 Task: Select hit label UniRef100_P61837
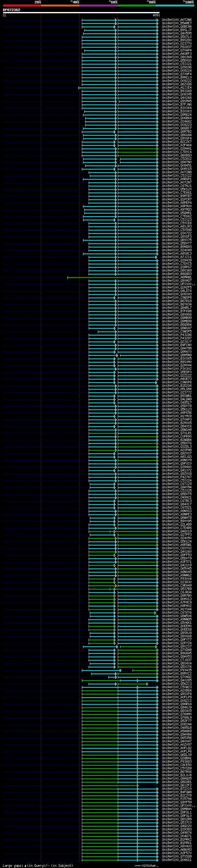[x=177, y=47]
